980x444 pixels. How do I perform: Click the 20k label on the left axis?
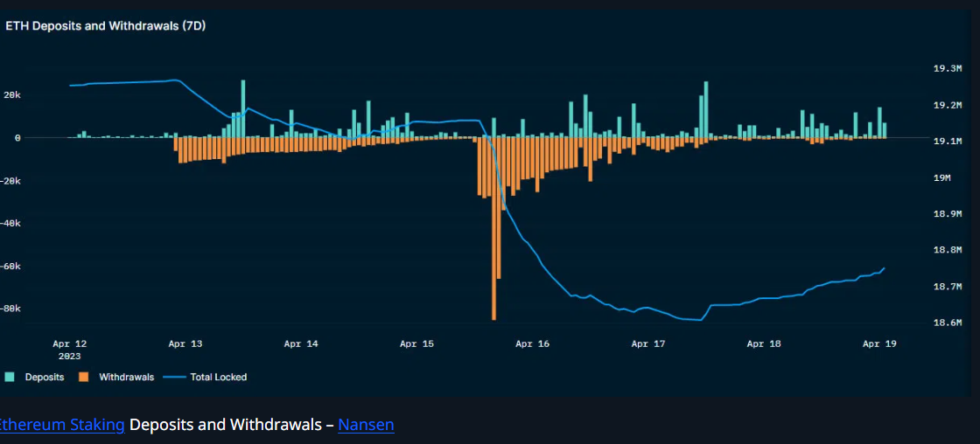[12, 94]
